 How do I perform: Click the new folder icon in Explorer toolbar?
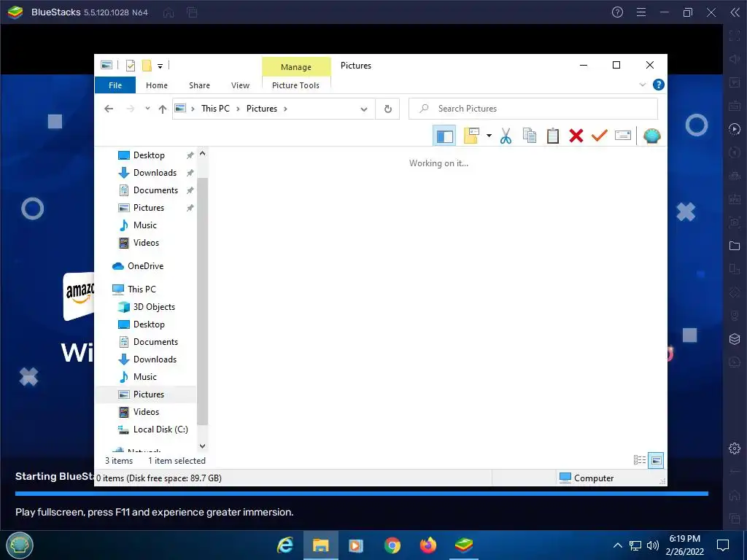pos(471,136)
